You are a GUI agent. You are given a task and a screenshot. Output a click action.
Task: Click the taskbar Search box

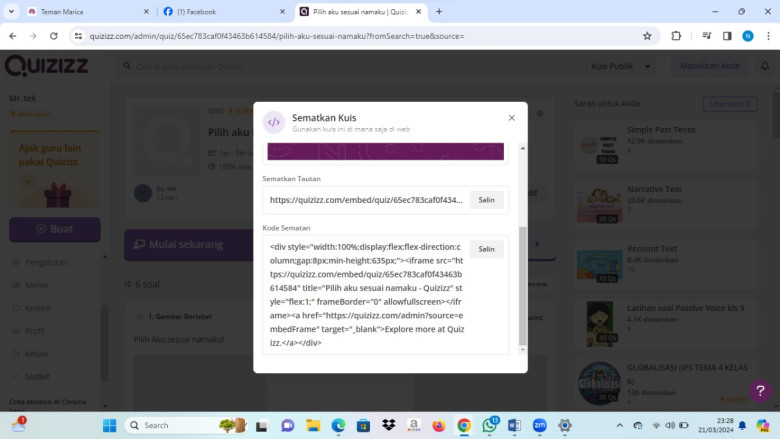(187, 426)
